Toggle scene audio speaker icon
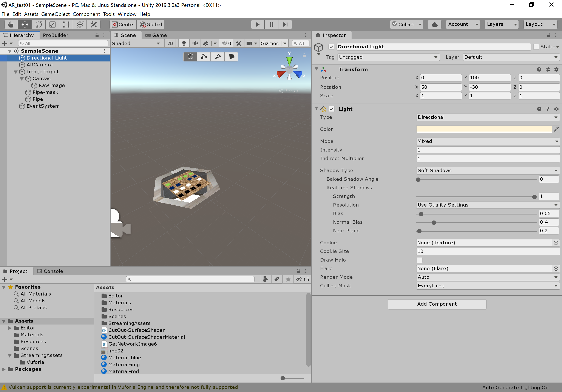The width and height of the screenshot is (562, 392). click(195, 43)
